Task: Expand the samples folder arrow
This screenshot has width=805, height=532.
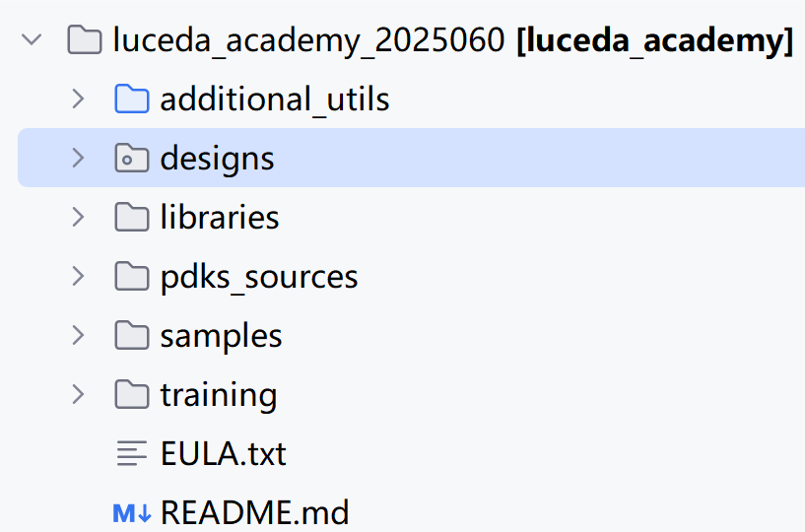Action: 78,336
